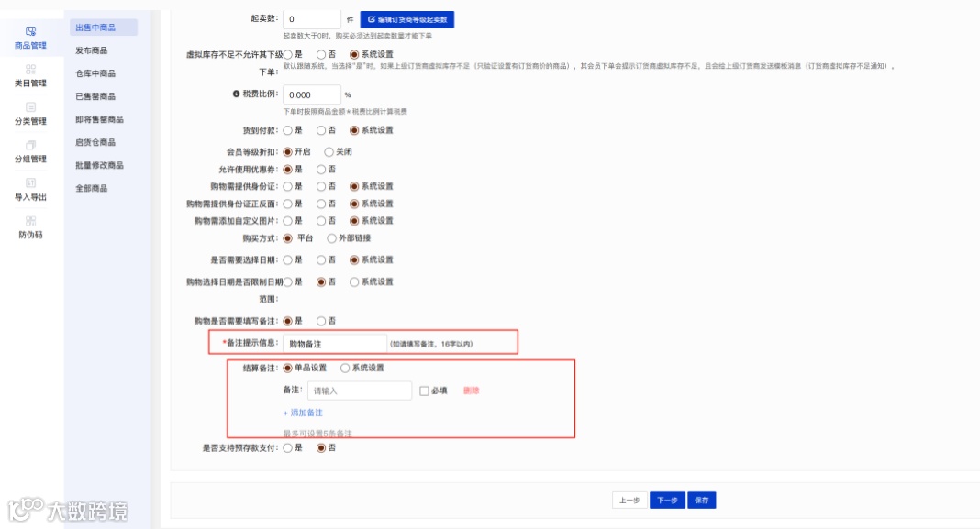The image size is (980, 529).
Task: Select 系统设置 for 货到付款
Action: [x=354, y=130]
